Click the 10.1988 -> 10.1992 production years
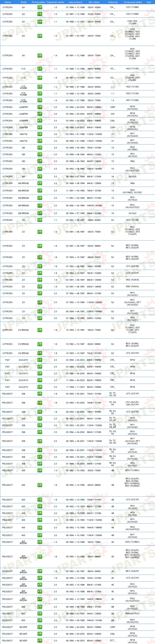Screen dimensions: 155x644 click(75, 94)
